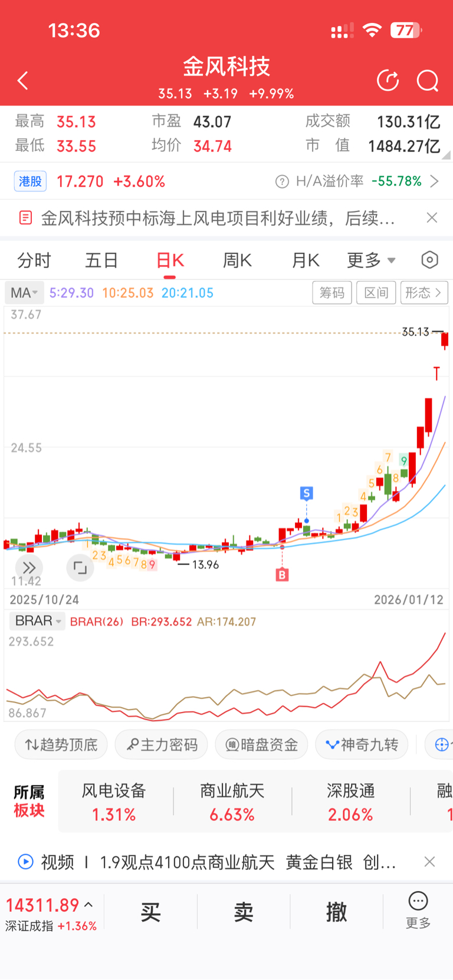The height and width of the screenshot is (980, 453).
Task: Switch to 分时 chart tab
Action: 34,260
